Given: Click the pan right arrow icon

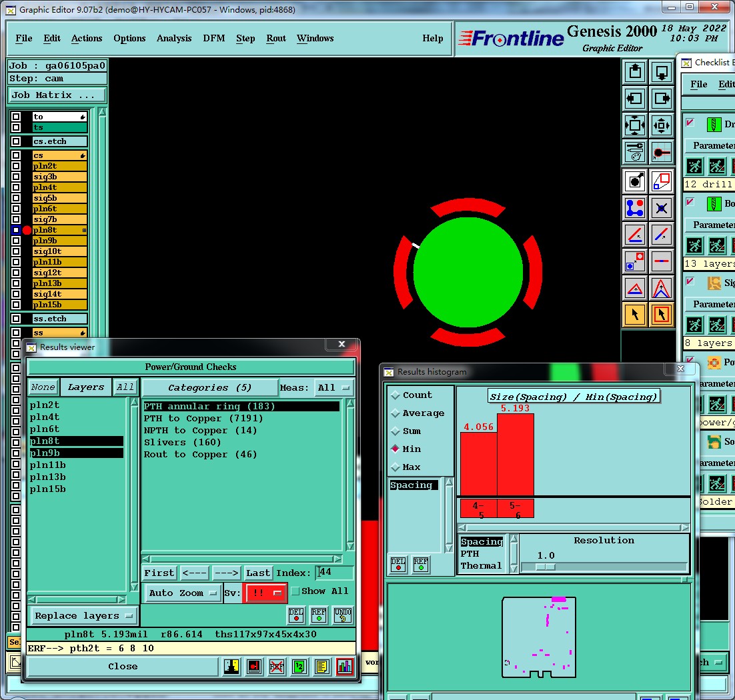Looking at the screenshot, I should tap(662, 99).
